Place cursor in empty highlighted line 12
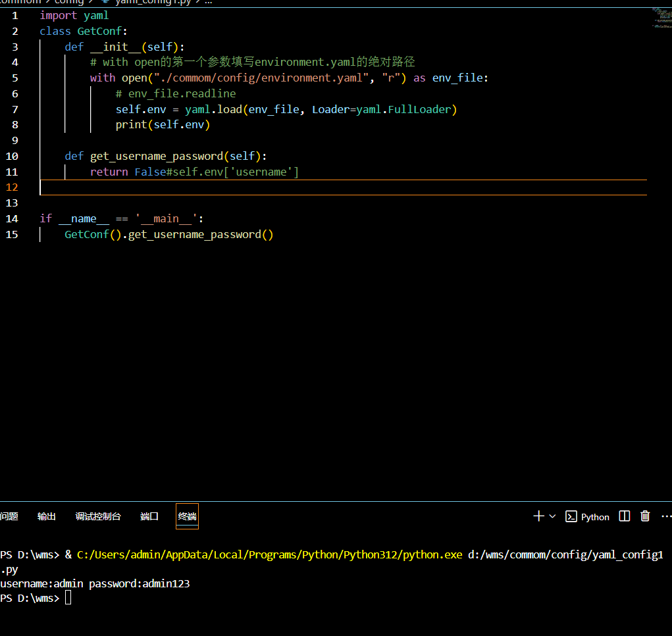 (343, 187)
